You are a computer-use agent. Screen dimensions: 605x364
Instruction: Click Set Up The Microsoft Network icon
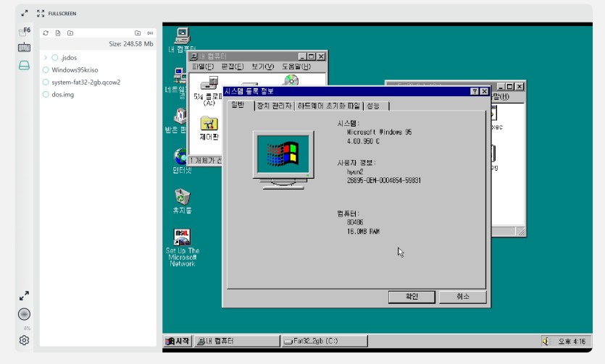pos(182,237)
